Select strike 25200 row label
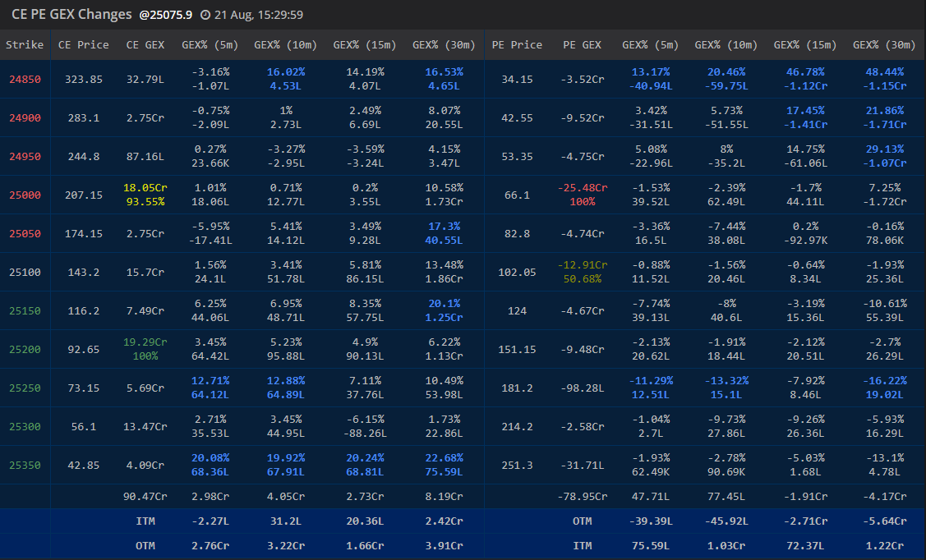Viewport: 926px width, 560px height. 25,349
